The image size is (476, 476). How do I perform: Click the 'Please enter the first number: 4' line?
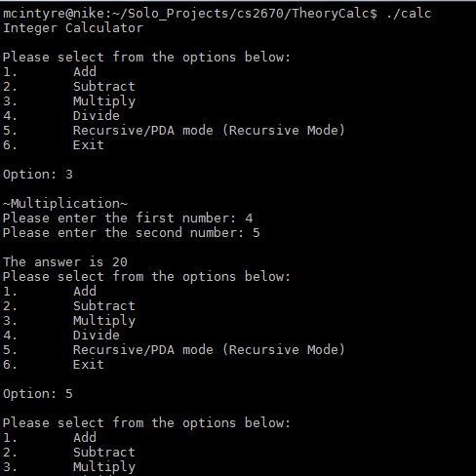coord(128,218)
